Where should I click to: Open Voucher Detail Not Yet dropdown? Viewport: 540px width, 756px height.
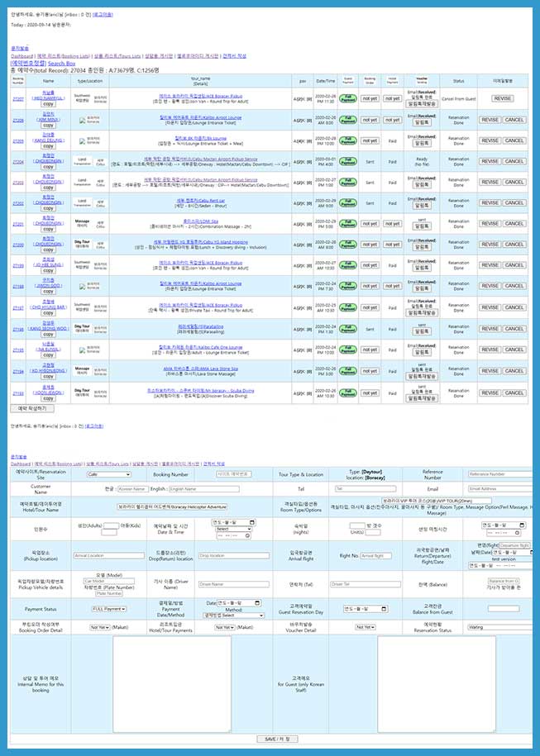coord(366,627)
